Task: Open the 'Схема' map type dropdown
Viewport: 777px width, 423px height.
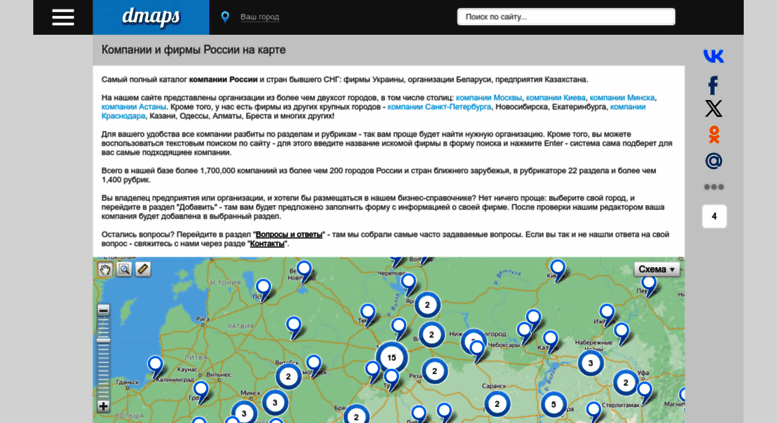Action: 657,269
